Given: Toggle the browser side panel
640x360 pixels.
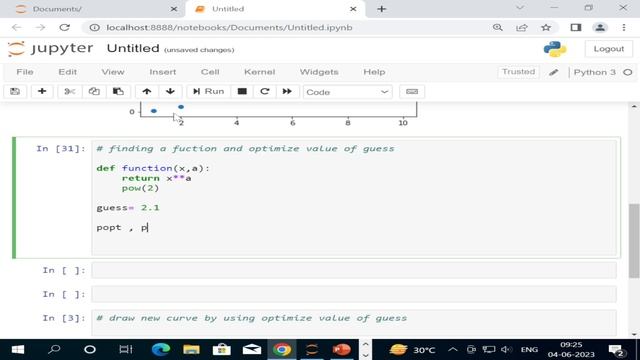Looking at the screenshot, I should coord(576,27).
